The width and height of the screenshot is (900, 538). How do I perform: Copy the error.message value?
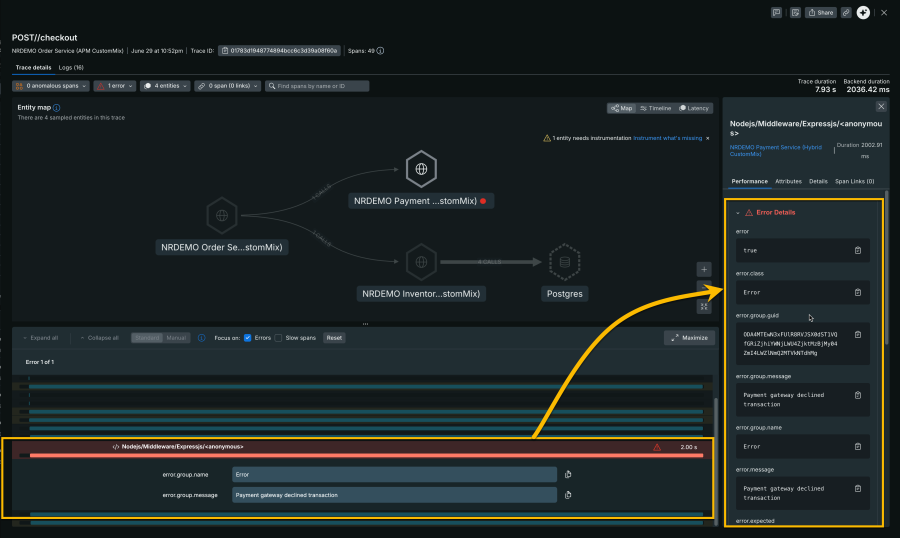[858, 489]
